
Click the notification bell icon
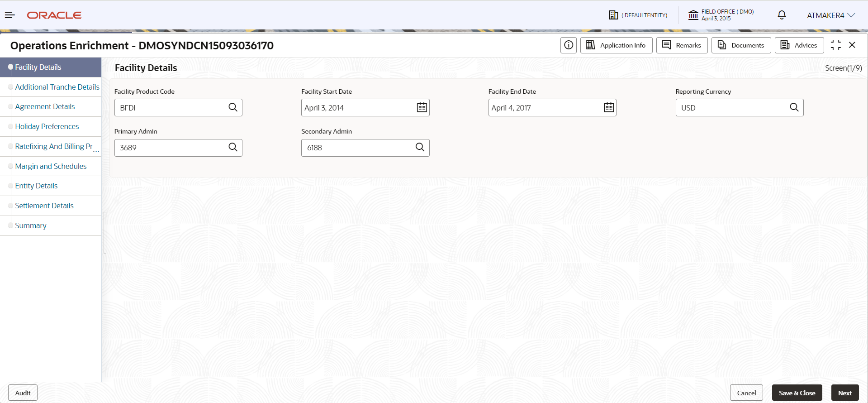[x=782, y=15]
